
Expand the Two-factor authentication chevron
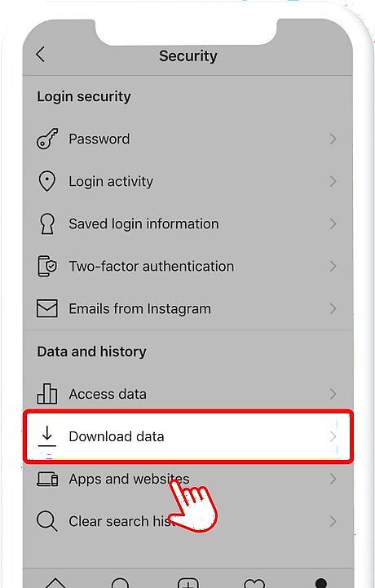[x=333, y=266]
